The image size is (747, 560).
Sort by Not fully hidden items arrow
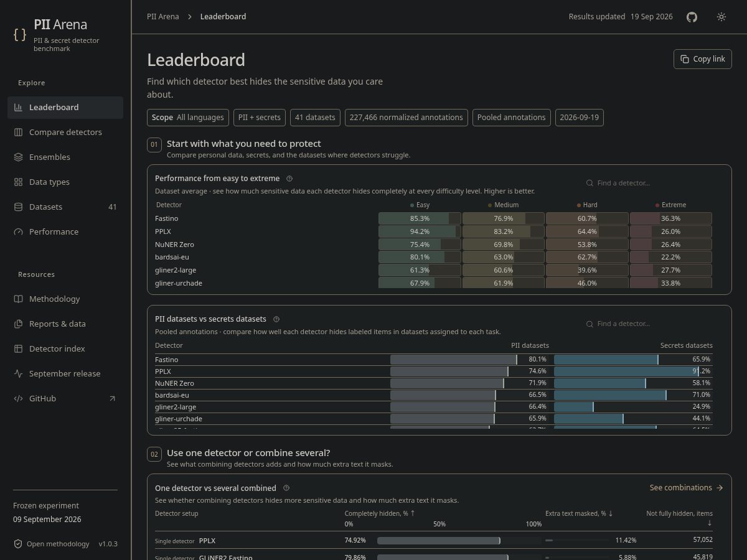click(x=710, y=523)
